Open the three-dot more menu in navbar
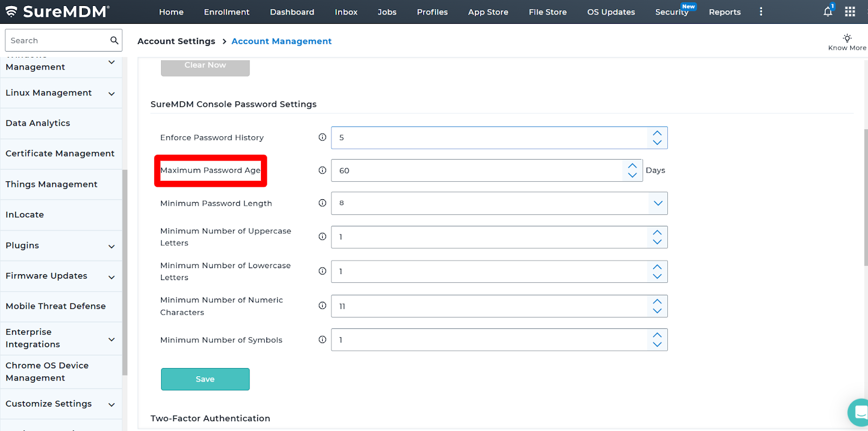The width and height of the screenshot is (868, 431). click(761, 11)
